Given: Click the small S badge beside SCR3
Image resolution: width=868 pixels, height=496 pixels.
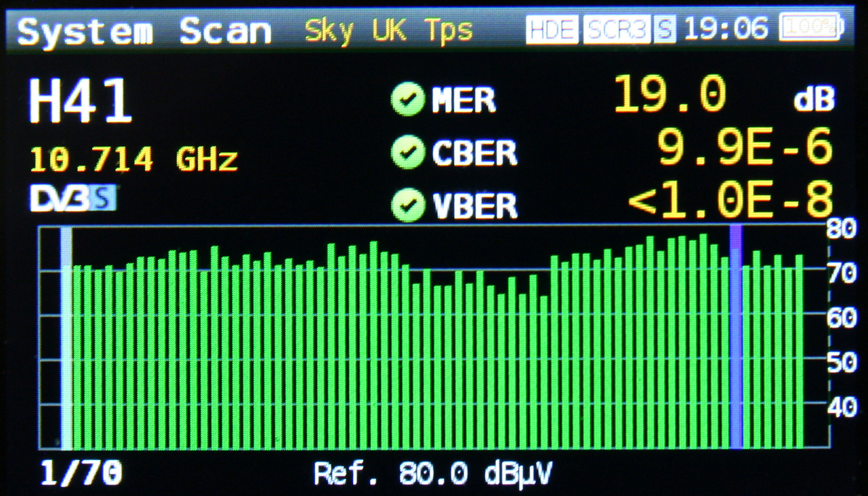Looking at the screenshot, I should coord(665,30).
